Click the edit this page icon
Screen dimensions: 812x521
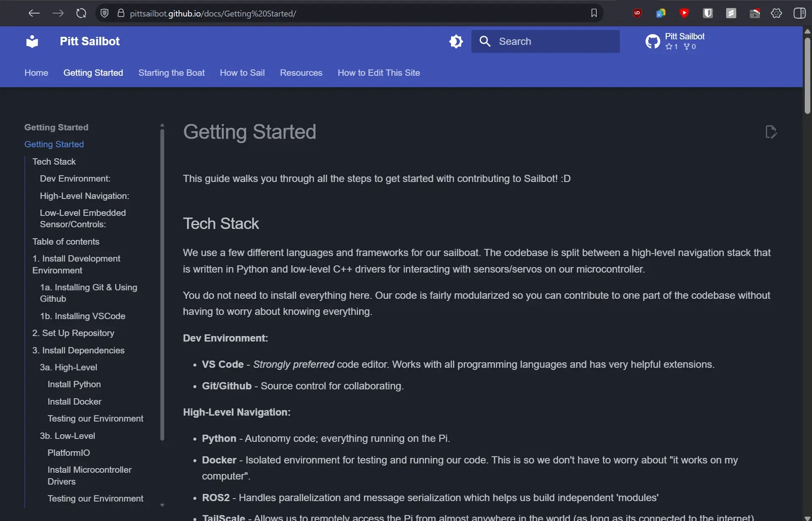[x=771, y=132]
